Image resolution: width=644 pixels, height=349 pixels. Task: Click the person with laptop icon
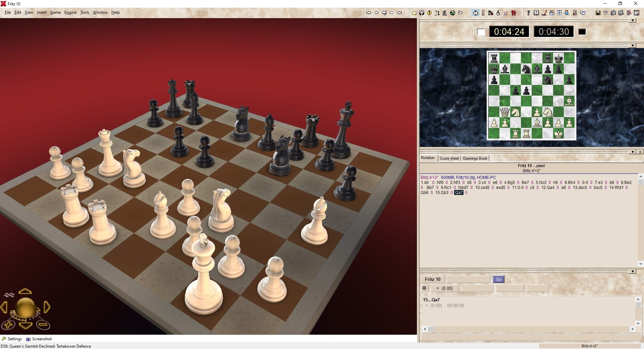(x=567, y=13)
